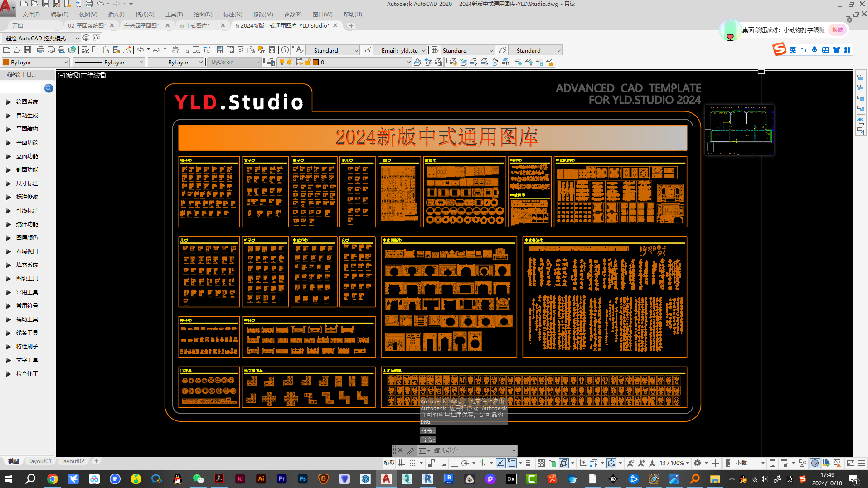The width and height of the screenshot is (868, 488).
Task: Click the Help question mark icon
Action: click(x=285, y=50)
